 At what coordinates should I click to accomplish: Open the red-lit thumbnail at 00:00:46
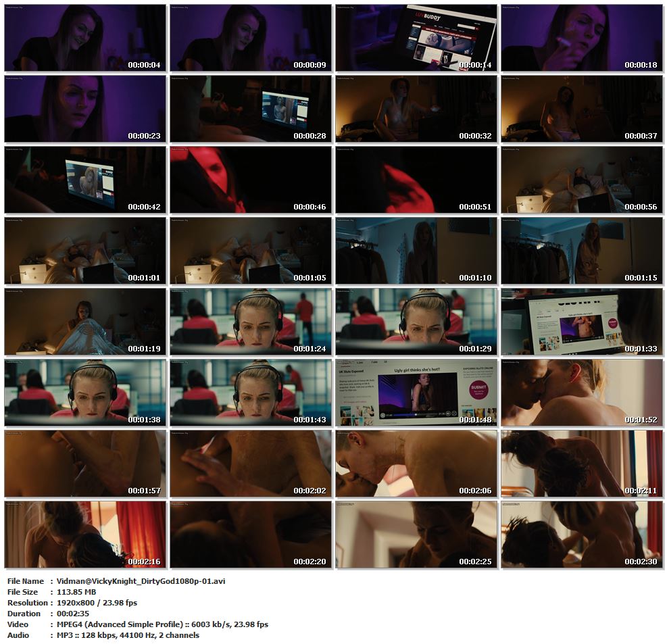[251, 180]
